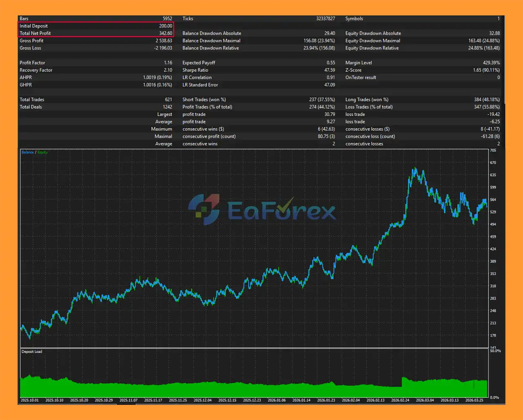Click the Gross Profit value 2 538.63
This screenshot has height=420, width=523.
[163, 41]
